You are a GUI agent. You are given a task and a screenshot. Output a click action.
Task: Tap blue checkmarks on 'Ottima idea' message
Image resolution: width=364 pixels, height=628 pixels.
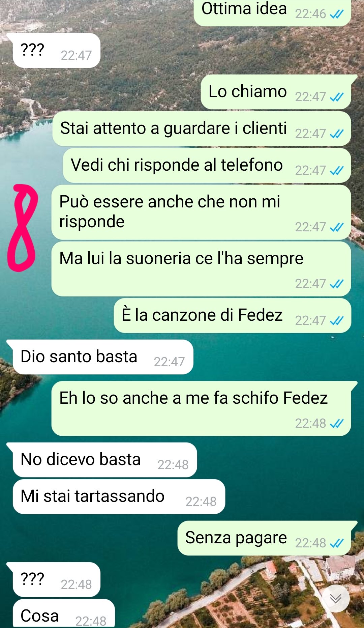point(337,14)
